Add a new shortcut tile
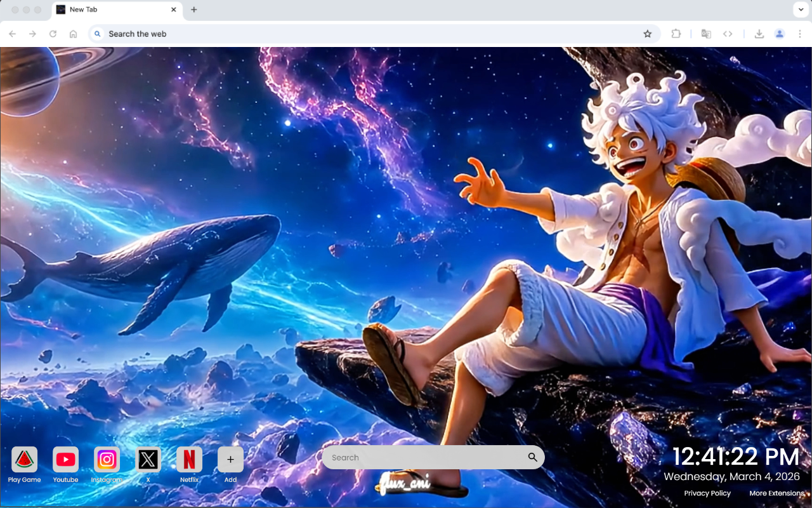This screenshot has width=812, height=508. [x=230, y=465]
